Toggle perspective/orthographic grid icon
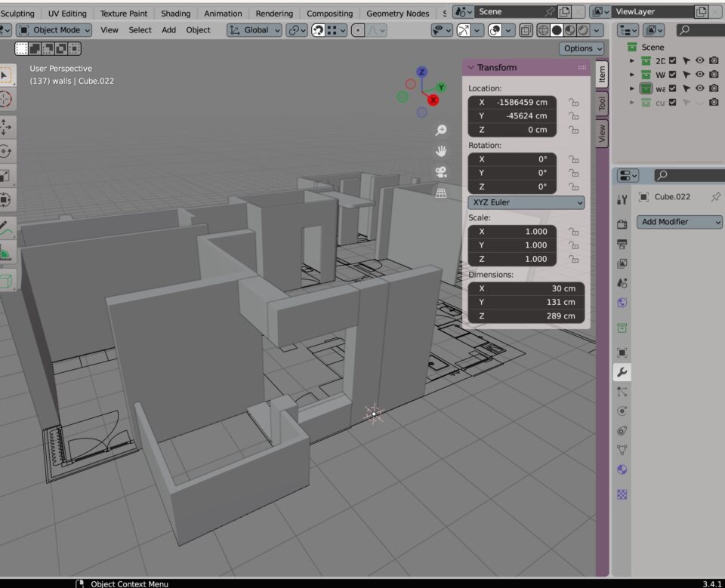This screenshot has height=588, width=725. [441, 193]
